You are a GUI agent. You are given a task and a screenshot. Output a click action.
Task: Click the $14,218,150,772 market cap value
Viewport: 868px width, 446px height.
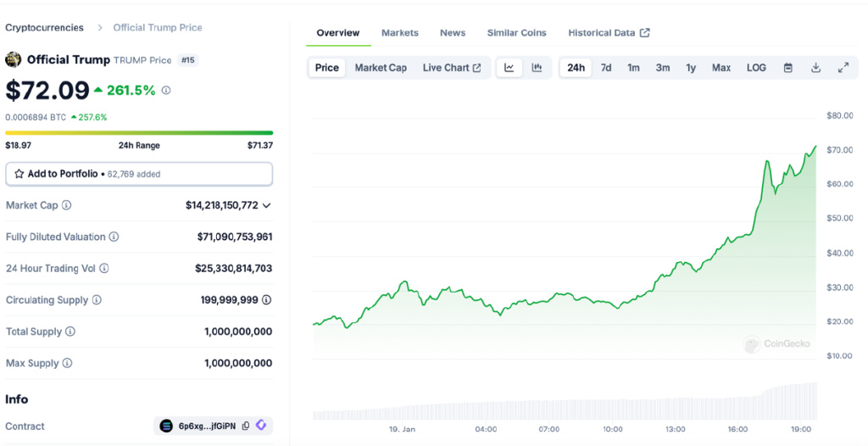coord(222,205)
